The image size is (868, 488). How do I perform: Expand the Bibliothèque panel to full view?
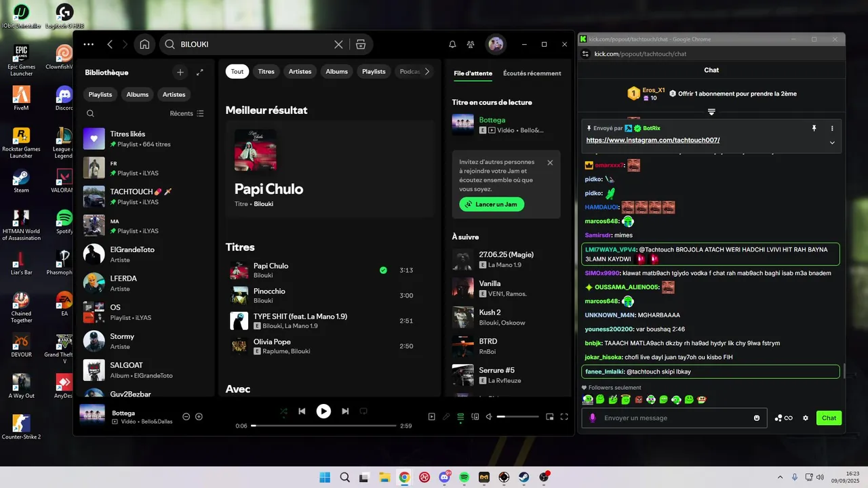200,72
